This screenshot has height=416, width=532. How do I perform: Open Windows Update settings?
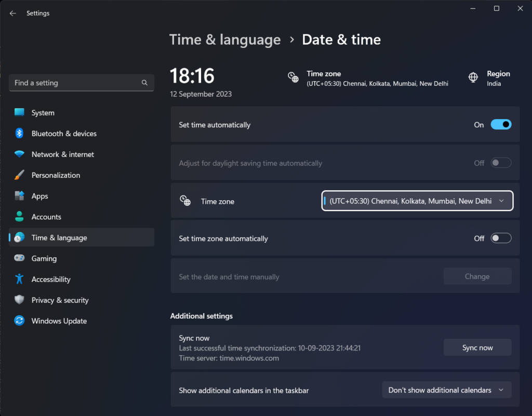coord(59,321)
